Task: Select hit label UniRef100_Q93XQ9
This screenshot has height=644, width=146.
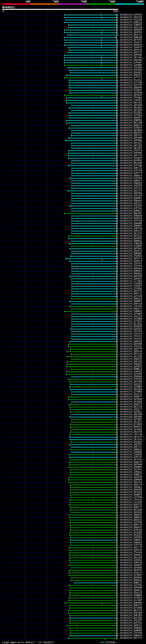Action: point(131,382)
